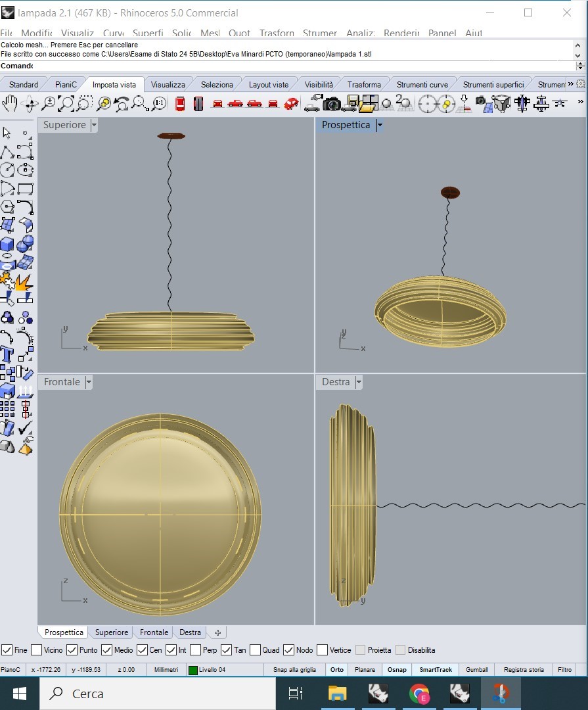Open the Frontale viewport menu arrow
The width and height of the screenshot is (588, 710).
[x=89, y=382]
